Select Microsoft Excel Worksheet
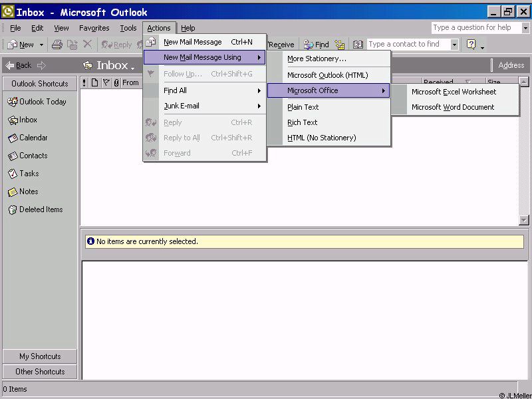Screen dimensions: 532x399 point(454,92)
